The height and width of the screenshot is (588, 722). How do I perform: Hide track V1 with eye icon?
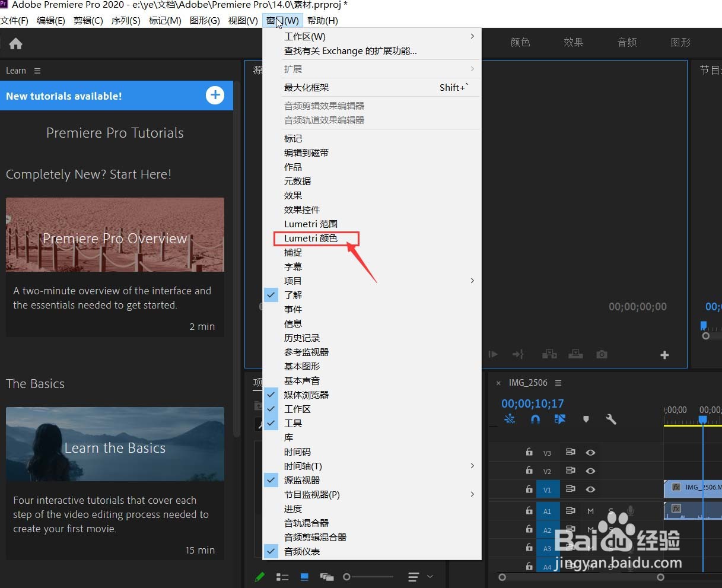click(590, 489)
